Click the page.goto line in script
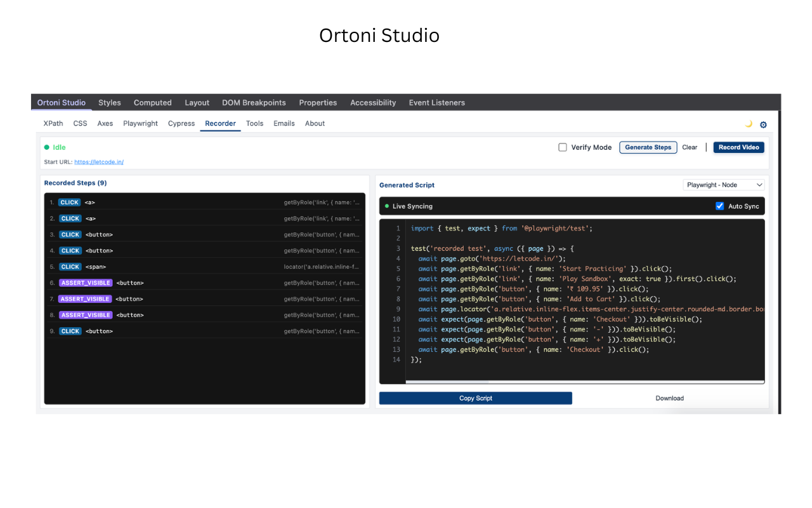 492,258
